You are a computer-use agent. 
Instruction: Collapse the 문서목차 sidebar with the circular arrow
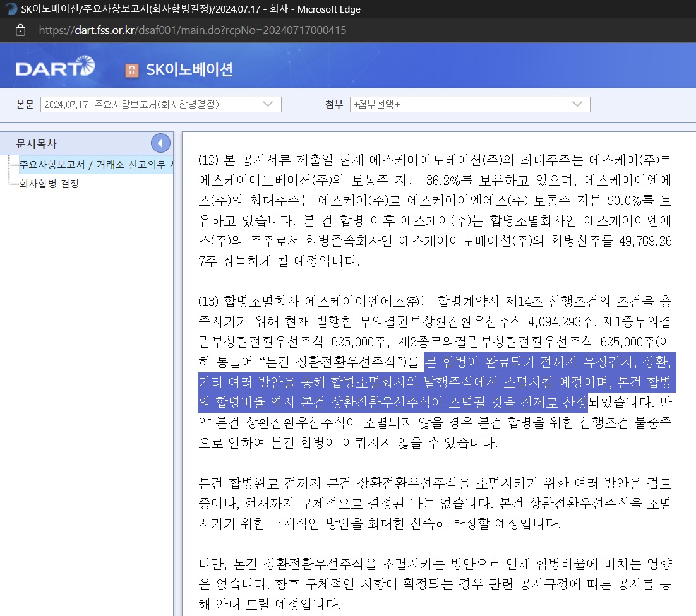click(160, 143)
